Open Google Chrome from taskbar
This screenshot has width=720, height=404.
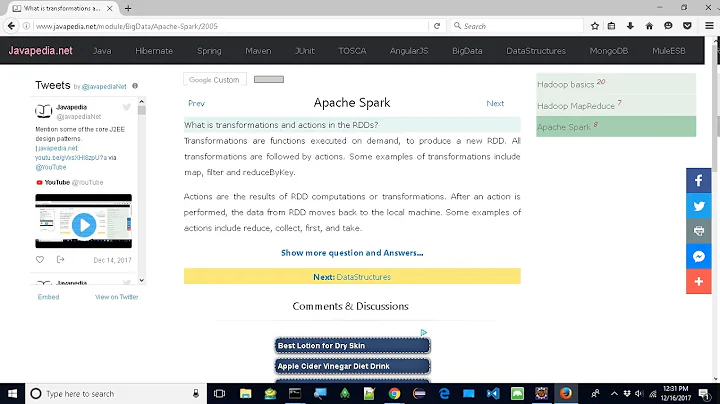tap(394, 394)
